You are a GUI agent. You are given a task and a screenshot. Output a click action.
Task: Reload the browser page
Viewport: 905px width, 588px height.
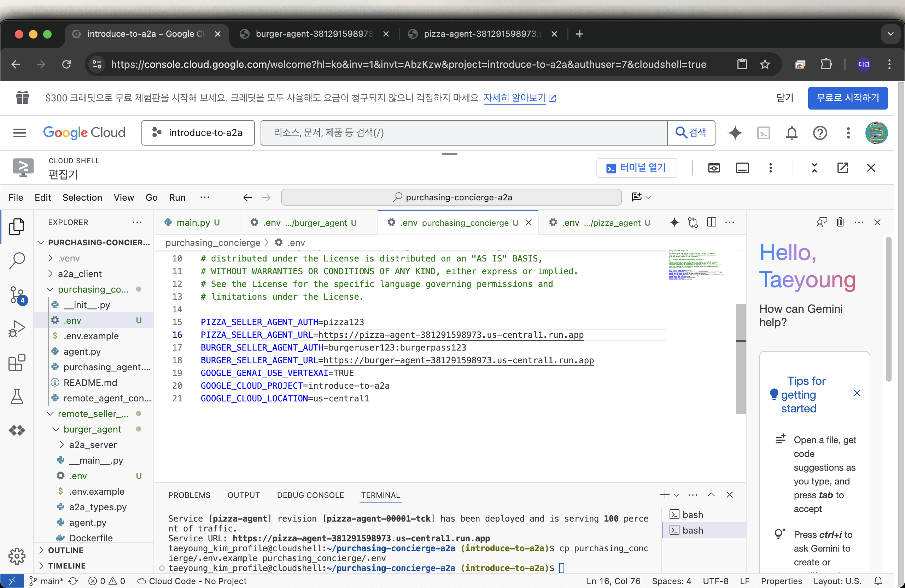tap(66, 64)
